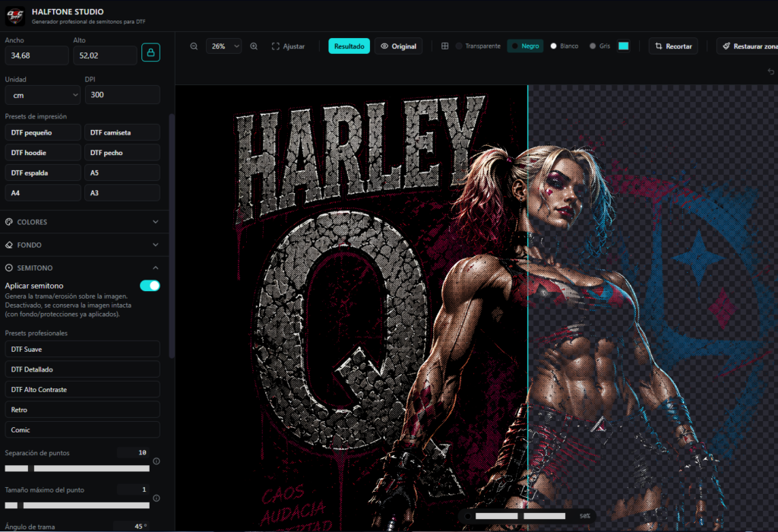Select the Retro preset
Viewport: 778px width, 532px height.
pos(82,410)
